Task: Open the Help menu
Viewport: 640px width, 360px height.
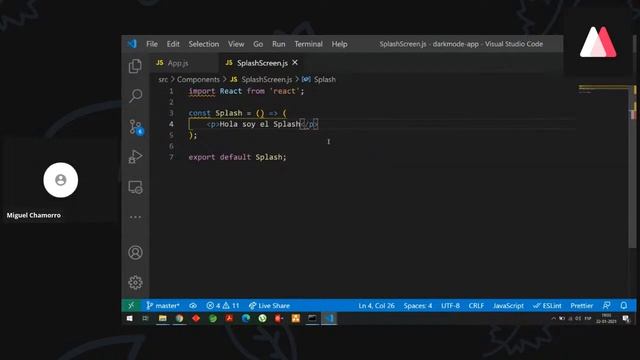Action: click(x=339, y=44)
